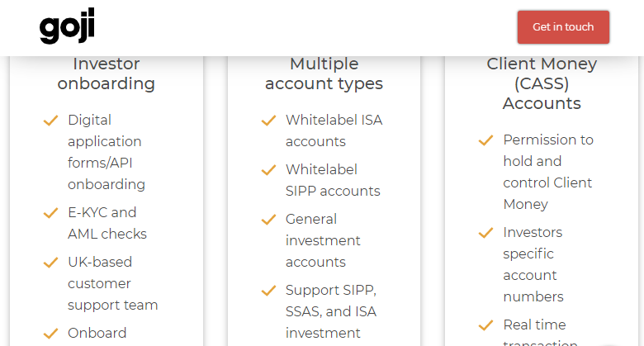Select the Investor onboarding heading

pyautogui.click(x=107, y=73)
